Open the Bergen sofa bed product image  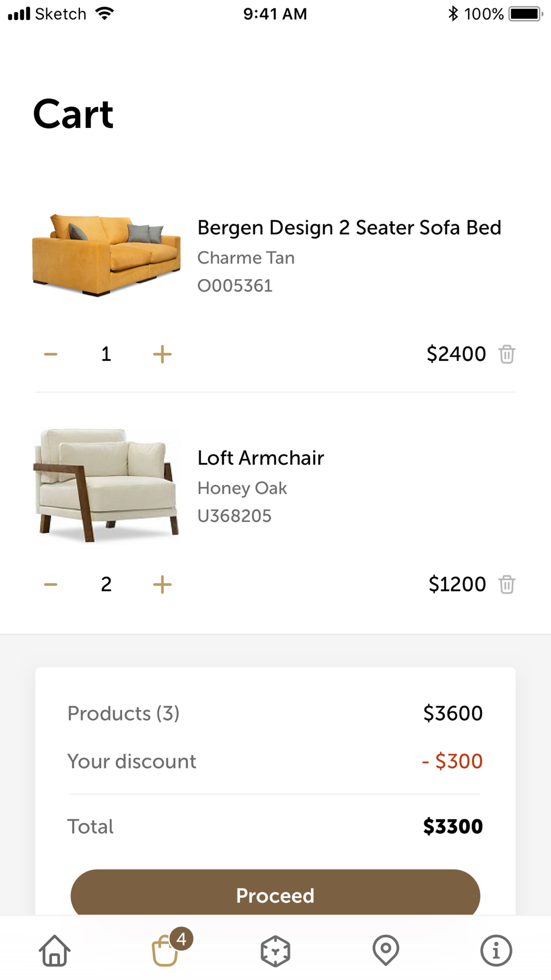(106, 255)
